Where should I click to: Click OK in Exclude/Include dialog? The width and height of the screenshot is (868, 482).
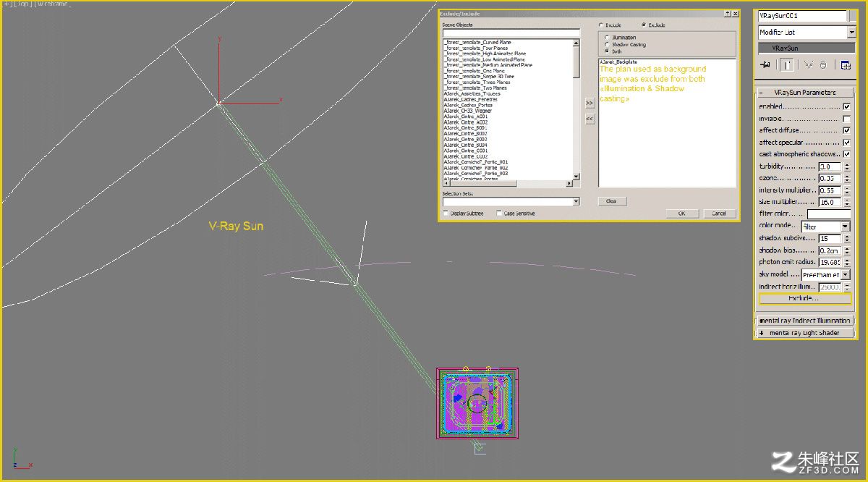tap(682, 213)
